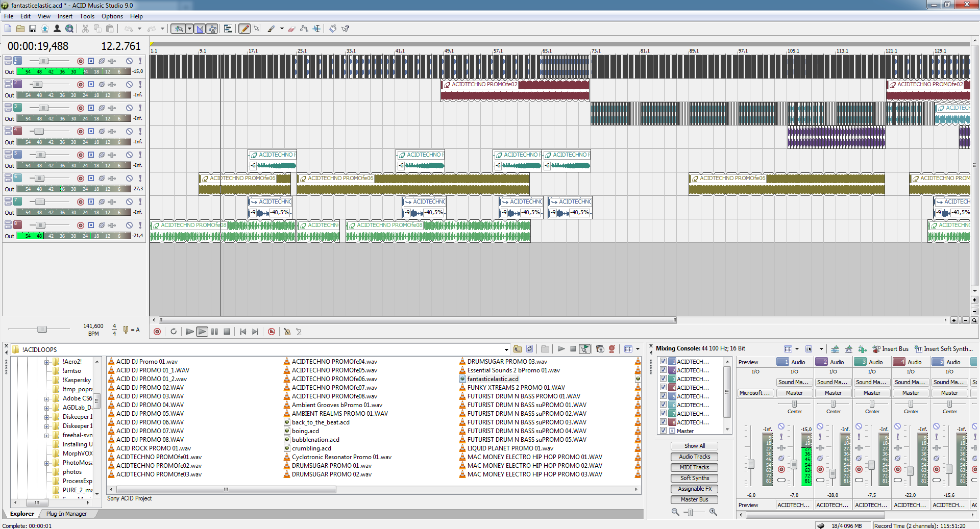The height and width of the screenshot is (529, 980).
Task: Expand the !Aero2! folder tree node
Action: pos(46,362)
